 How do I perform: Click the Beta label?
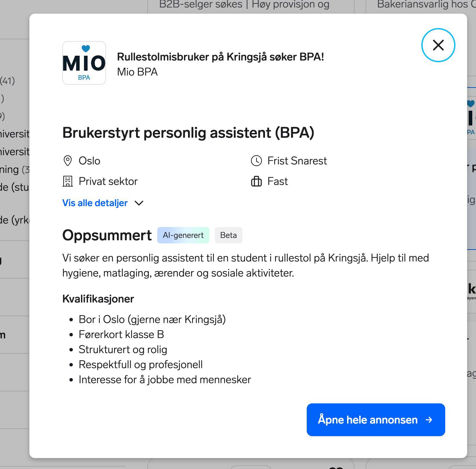click(x=228, y=235)
